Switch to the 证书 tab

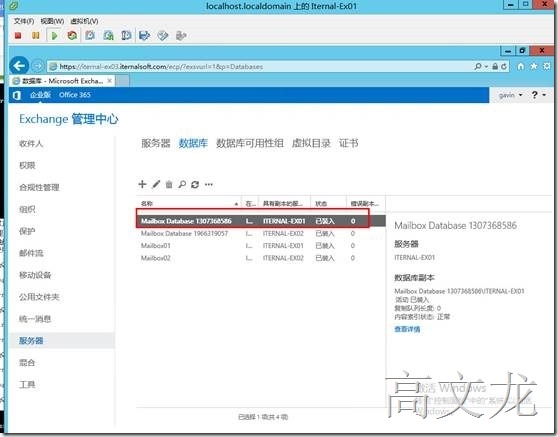click(x=348, y=143)
